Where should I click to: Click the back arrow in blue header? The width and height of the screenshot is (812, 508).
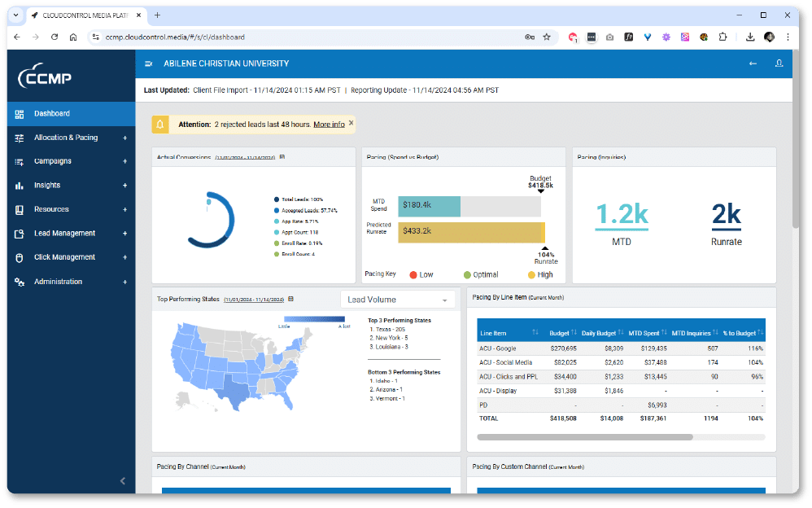[753, 63]
